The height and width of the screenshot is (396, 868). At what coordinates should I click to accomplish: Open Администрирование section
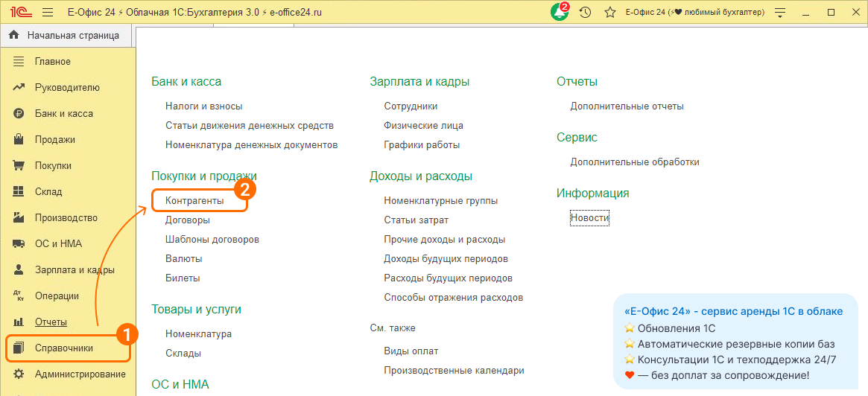tap(80, 374)
